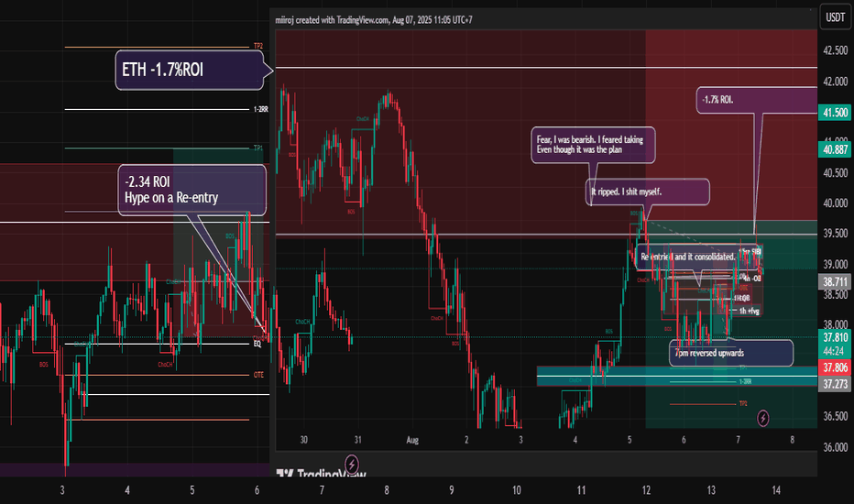Click the '14' label on the bottom time axis
This screenshot has width=854, height=504.
[x=776, y=490]
